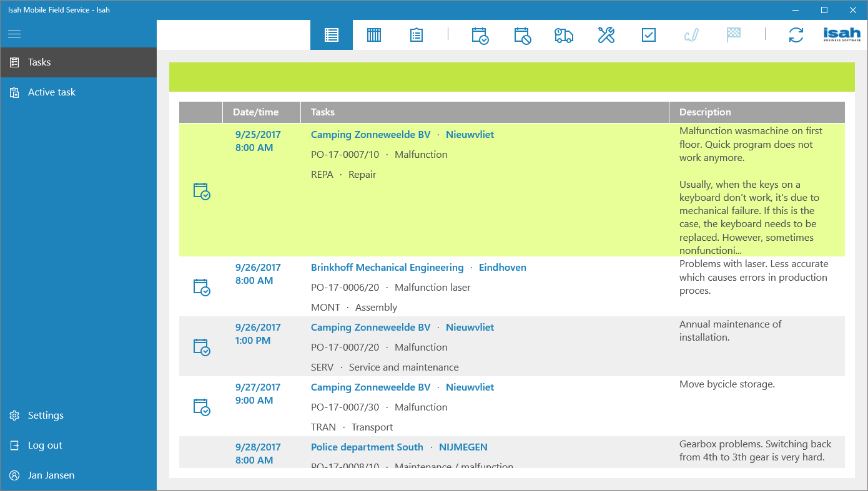Begin work using the wrench tools icon
868x491 pixels.
point(606,35)
